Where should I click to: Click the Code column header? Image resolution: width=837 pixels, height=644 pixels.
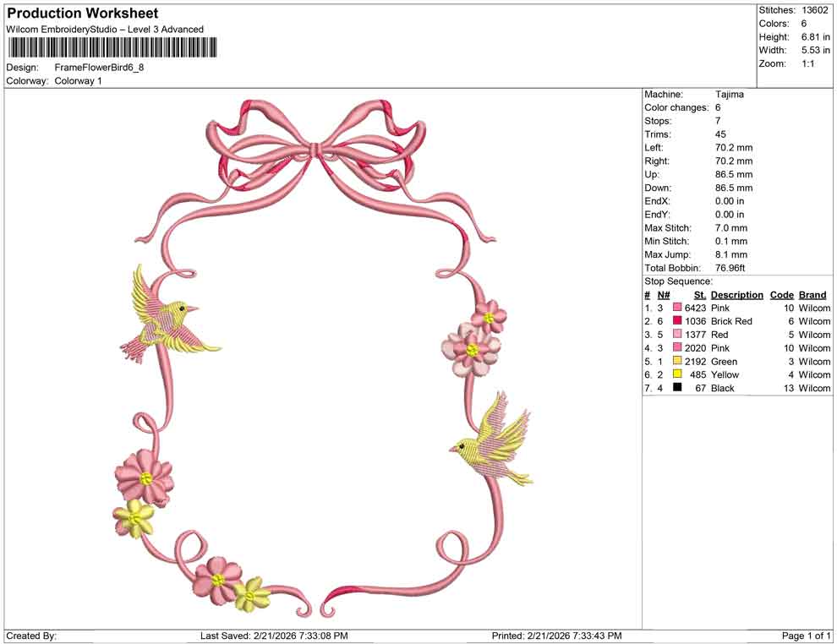(x=782, y=294)
